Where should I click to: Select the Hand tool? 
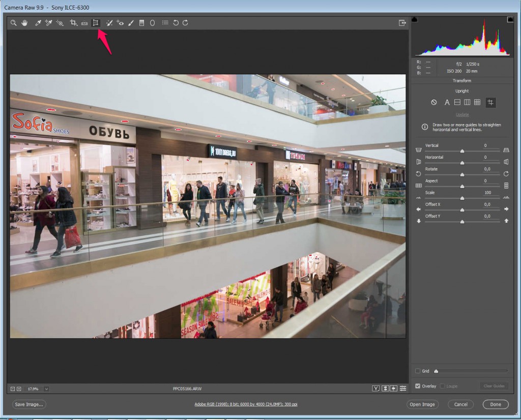click(x=24, y=23)
